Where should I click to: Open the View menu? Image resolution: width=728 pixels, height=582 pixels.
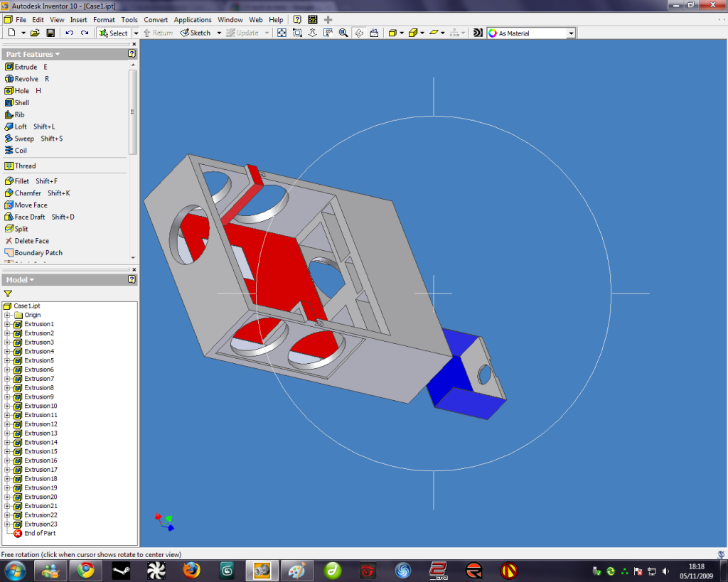(x=57, y=19)
